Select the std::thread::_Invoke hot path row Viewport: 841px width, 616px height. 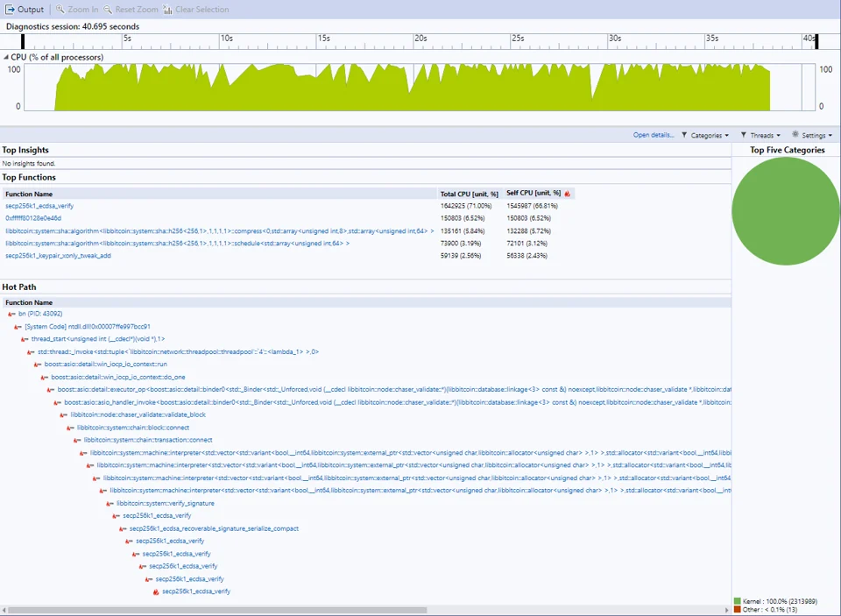pos(178,352)
